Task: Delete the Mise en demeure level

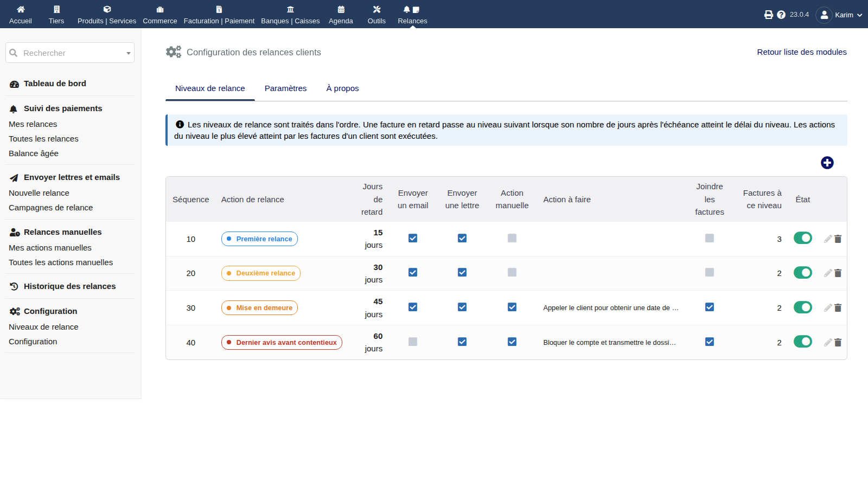Action: [x=838, y=308]
